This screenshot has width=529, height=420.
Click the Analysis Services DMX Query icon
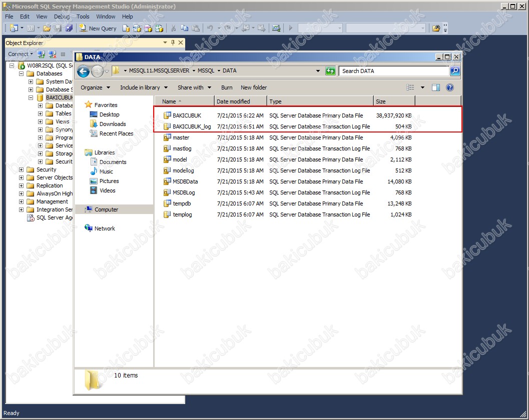148,28
